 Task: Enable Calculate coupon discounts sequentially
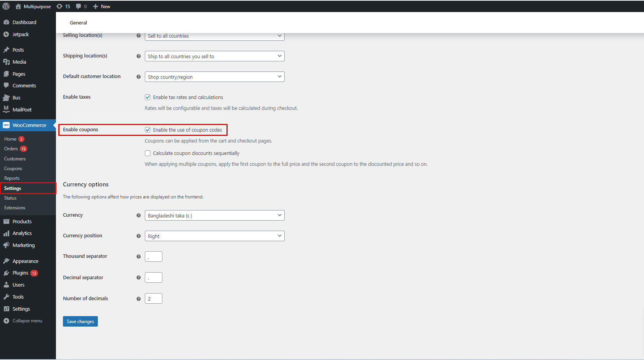(x=148, y=153)
